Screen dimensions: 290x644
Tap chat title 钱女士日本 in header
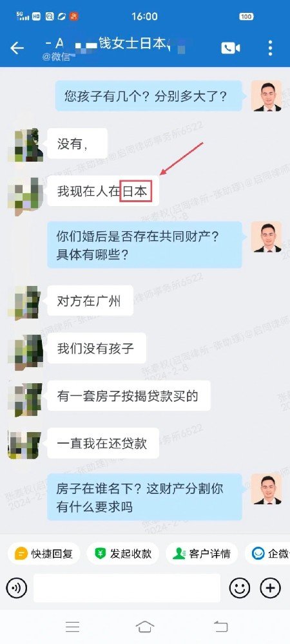(x=131, y=43)
